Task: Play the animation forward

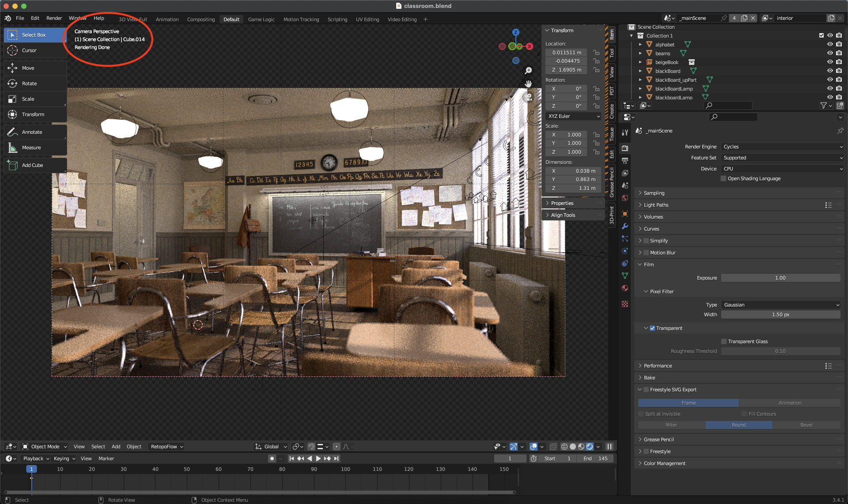Action: click(x=318, y=459)
